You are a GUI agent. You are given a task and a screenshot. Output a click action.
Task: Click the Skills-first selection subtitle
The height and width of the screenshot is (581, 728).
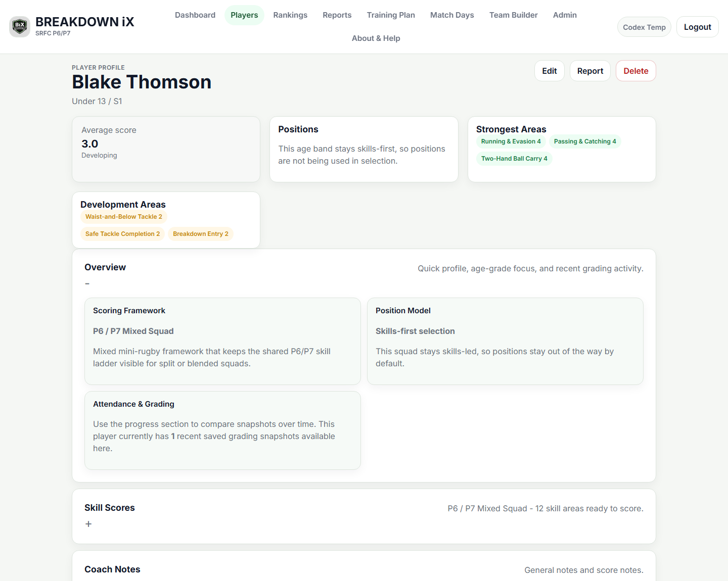[415, 331]
